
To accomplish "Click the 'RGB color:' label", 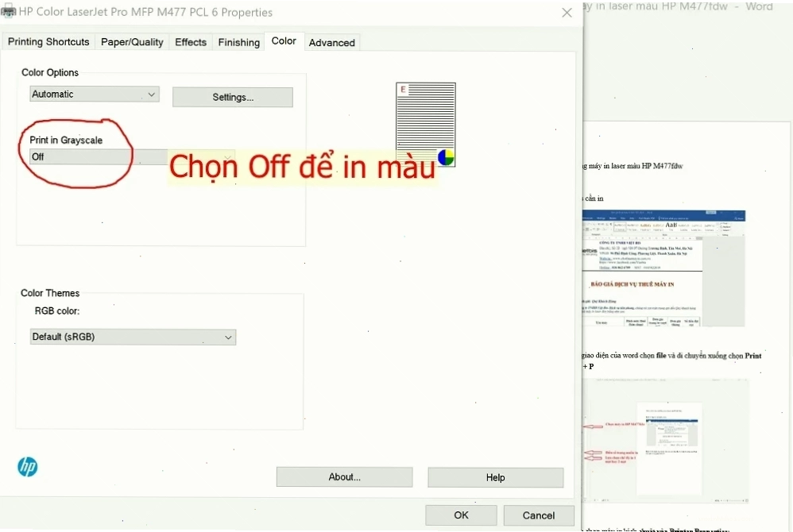I will [x=57, y=310].
